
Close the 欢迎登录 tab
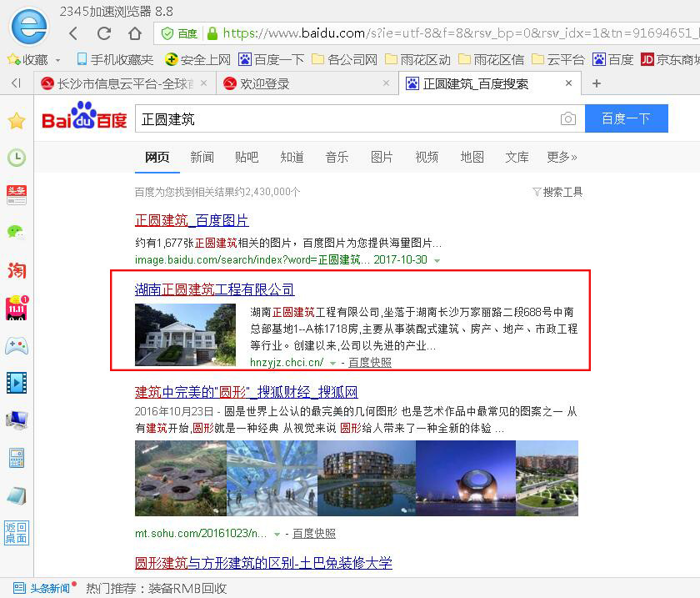tap(386, 83)
